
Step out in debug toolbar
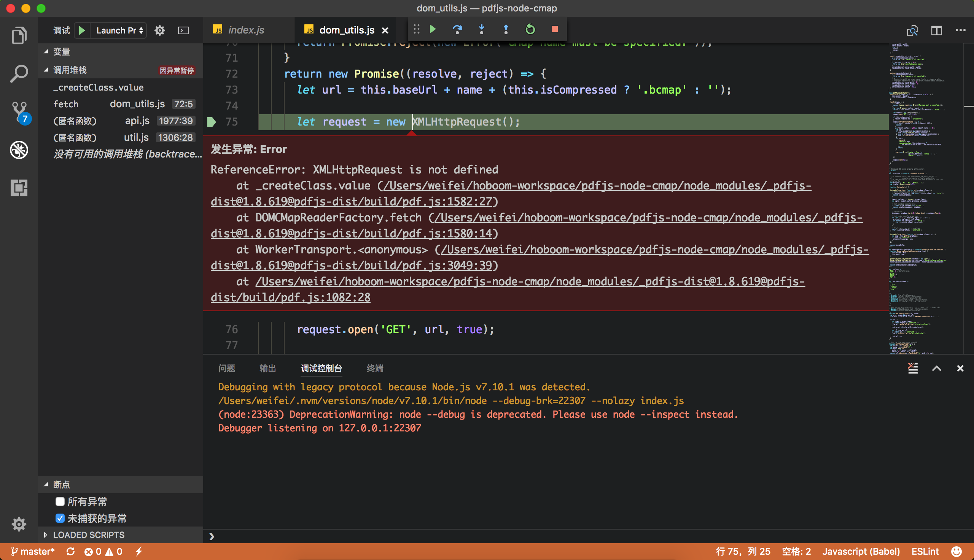506,29
